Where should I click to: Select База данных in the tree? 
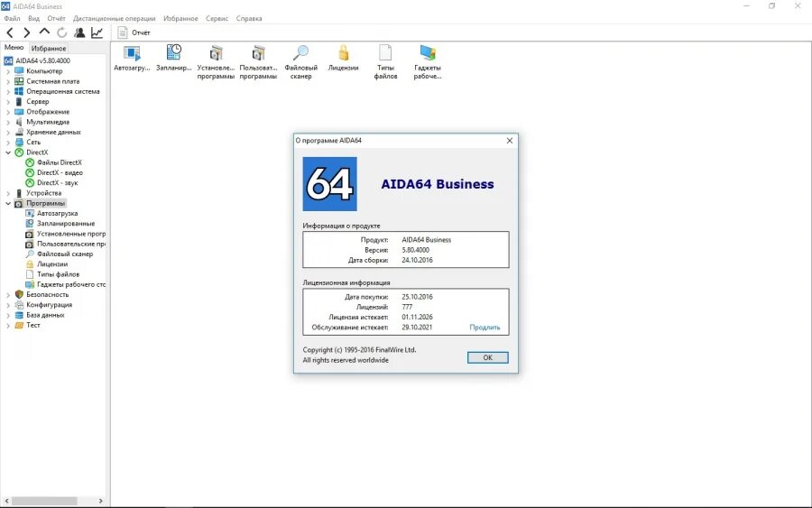45,315
